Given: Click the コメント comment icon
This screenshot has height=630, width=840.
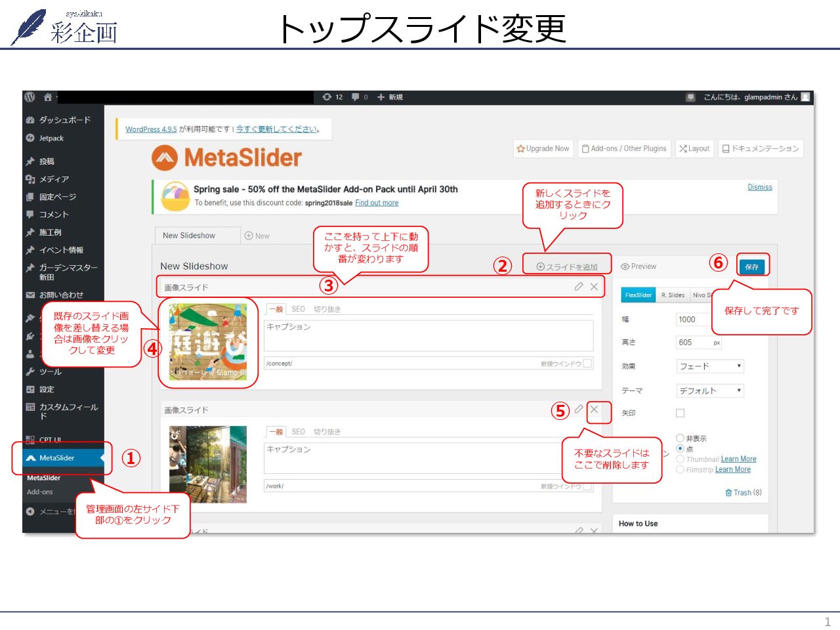Looking at the screenshot, I should pyautogui.click(x=30, y=215).
